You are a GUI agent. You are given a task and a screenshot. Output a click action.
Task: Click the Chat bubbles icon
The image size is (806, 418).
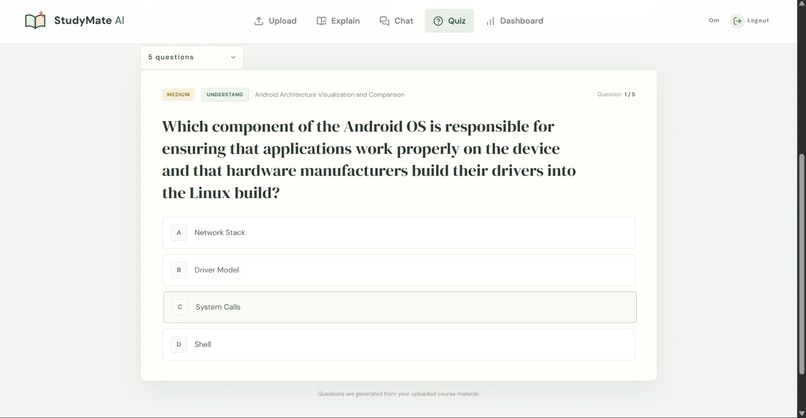click(x=384, y=21)
